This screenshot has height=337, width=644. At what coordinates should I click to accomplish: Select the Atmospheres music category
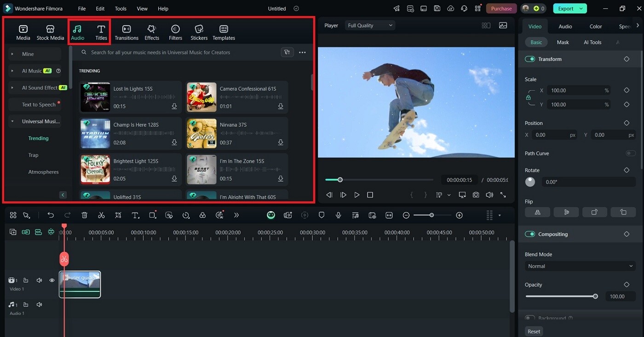point(44,172)
